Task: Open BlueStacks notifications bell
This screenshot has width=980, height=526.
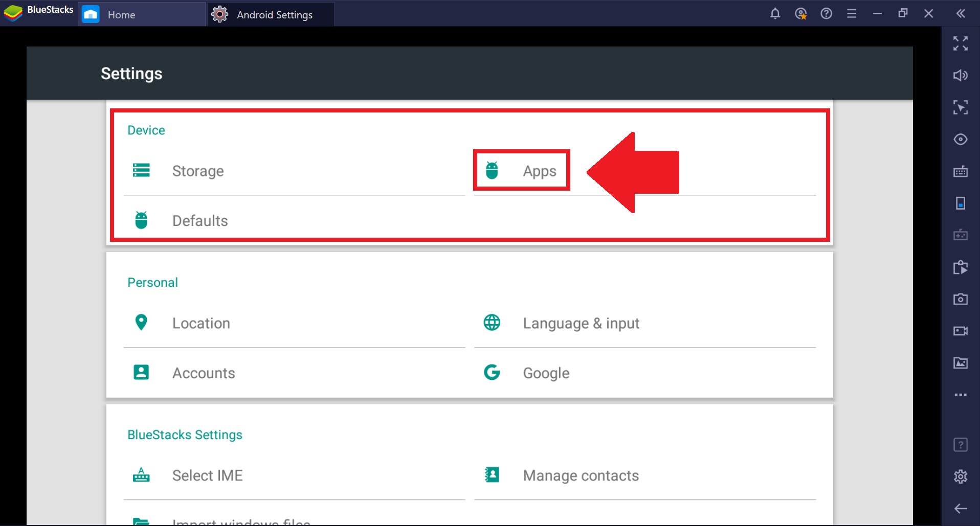Action: click(x=775, y=14)
